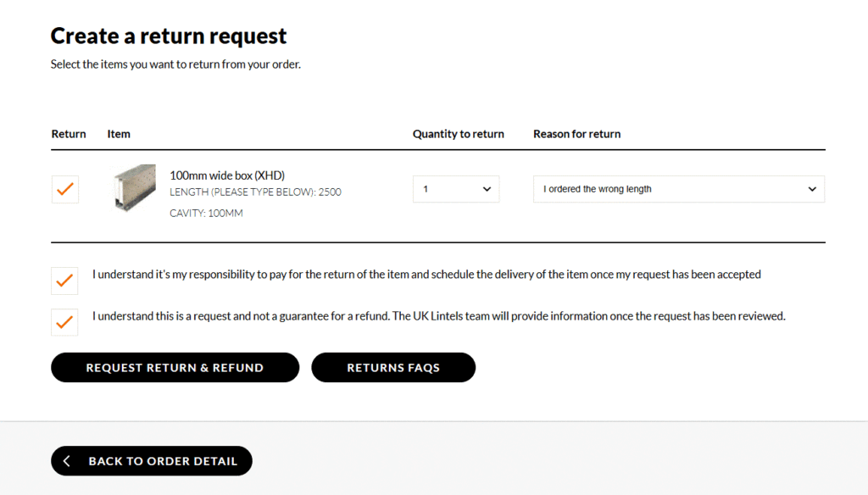Click the responsibility to pay statement text

coord(426,275)
